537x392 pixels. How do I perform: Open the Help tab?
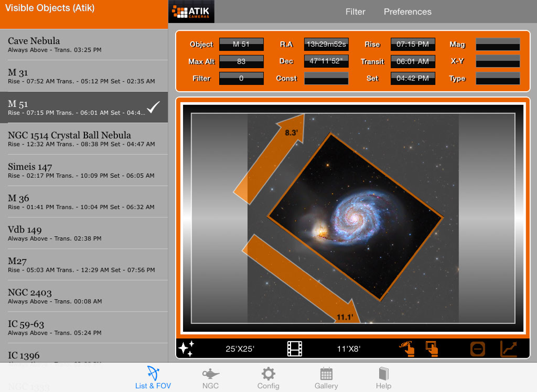[383, 379]
